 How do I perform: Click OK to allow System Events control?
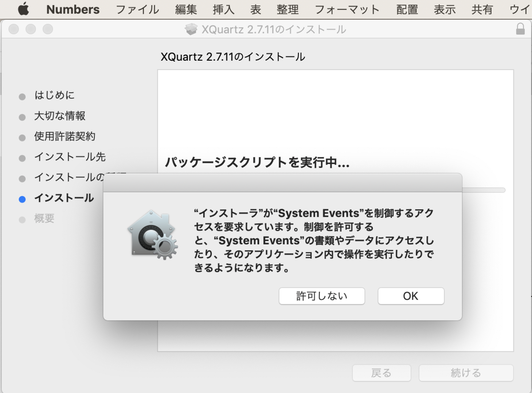pos(411,296)
